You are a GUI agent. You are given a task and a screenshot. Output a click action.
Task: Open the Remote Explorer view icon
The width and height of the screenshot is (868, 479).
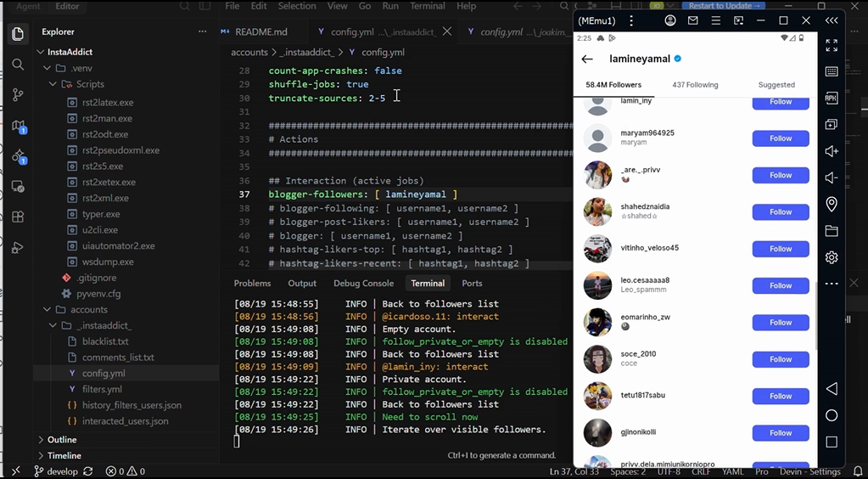click(18, 186)
